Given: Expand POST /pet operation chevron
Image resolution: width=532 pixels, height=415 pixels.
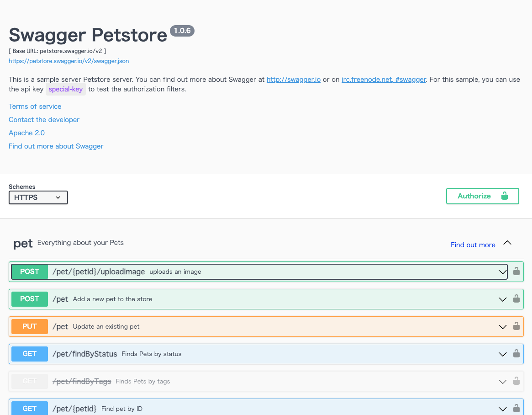Looking at the screenshot, I should tap(502, 299).
